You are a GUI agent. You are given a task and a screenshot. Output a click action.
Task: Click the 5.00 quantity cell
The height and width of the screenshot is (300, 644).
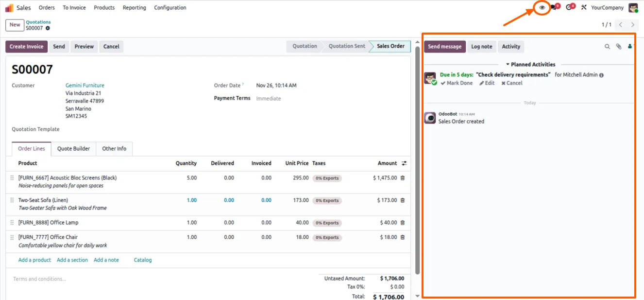pos(192,178)
